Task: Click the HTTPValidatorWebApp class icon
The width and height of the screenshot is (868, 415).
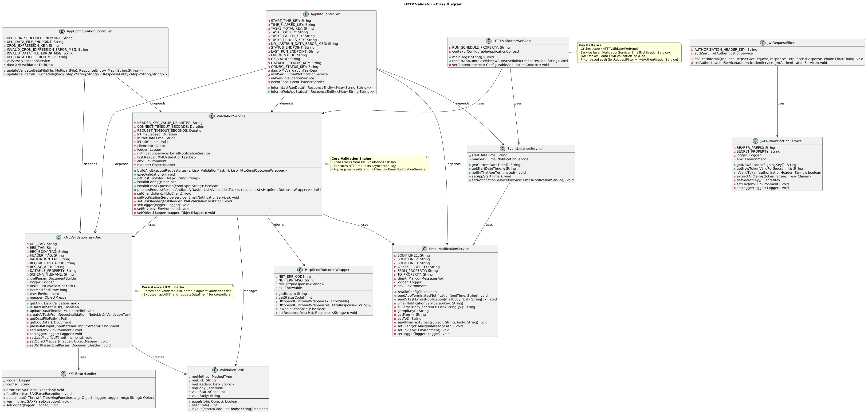Action: pos(489,41)
